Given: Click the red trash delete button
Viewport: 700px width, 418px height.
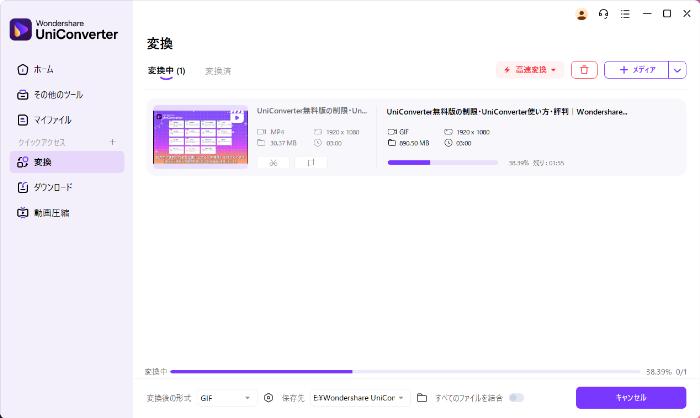Looking at the screenshot, I should point(584,70).
